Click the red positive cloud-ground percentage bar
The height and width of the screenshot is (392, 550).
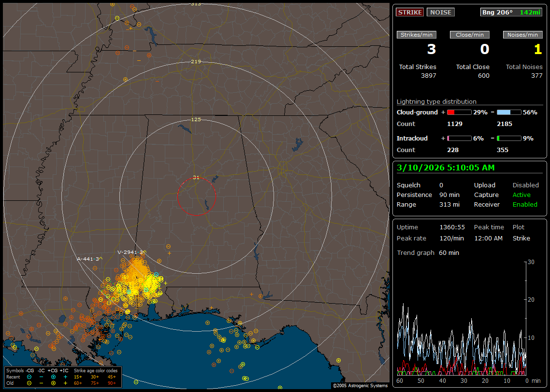click(x=459, y=112)
